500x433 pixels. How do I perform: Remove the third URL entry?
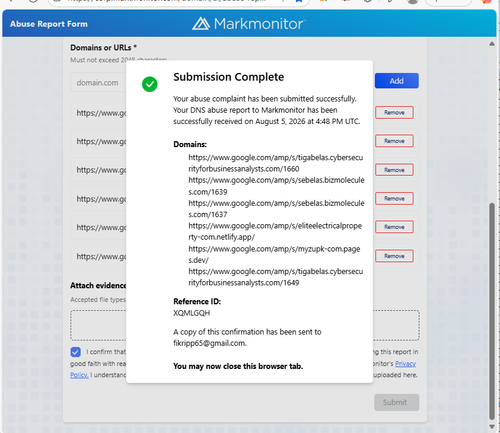click(394, 170)
